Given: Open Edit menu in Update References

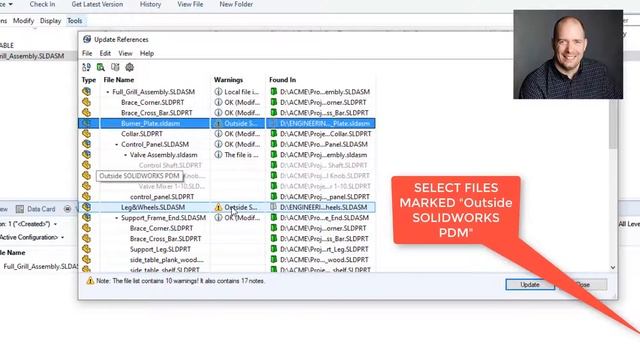Looking at the screenshot, I should tap(105, 53).
